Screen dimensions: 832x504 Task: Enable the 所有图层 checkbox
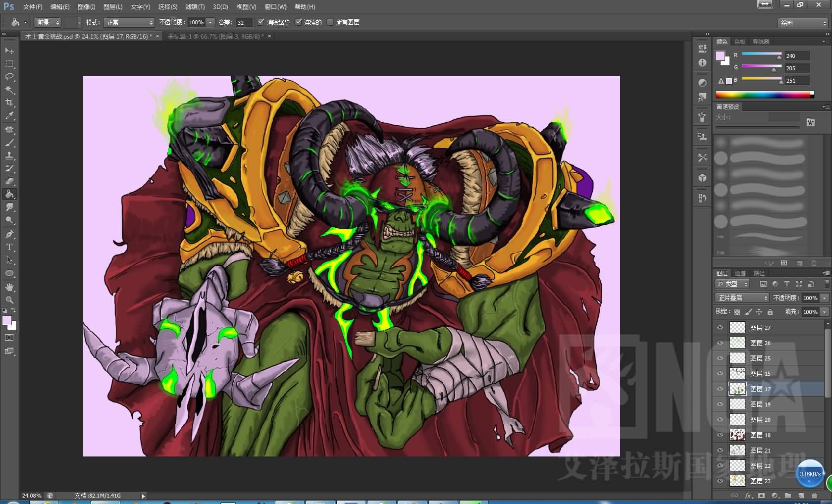[x=330, y=22]
